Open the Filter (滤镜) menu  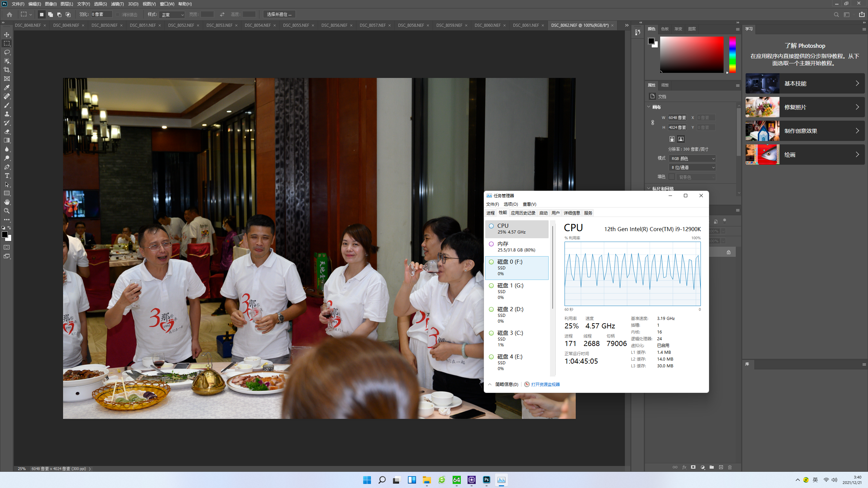pos(117,4)
